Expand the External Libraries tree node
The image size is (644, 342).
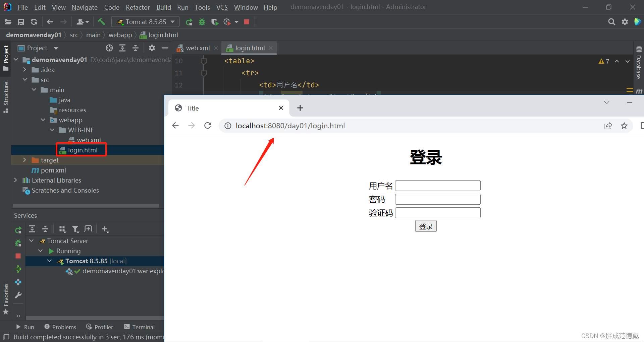click(x=16, y=180)
